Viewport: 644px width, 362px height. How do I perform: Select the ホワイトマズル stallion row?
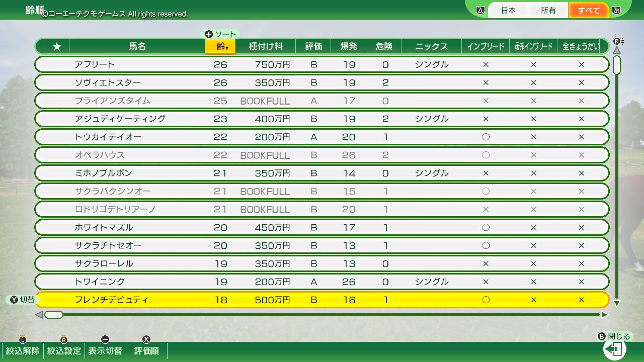coord(322,227)
